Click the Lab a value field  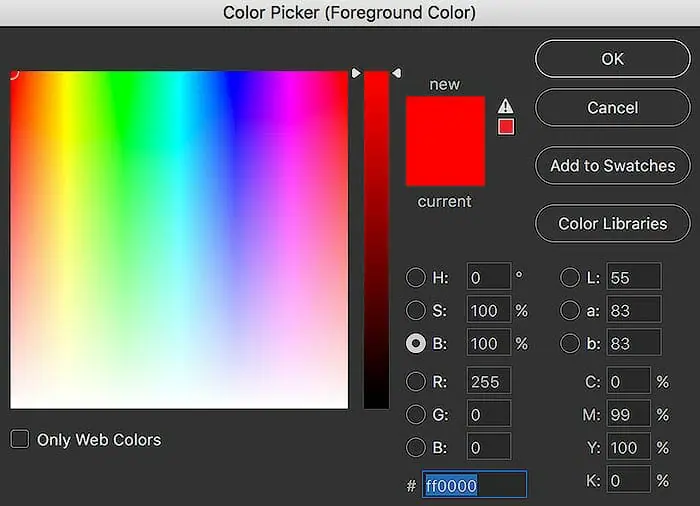634,310
